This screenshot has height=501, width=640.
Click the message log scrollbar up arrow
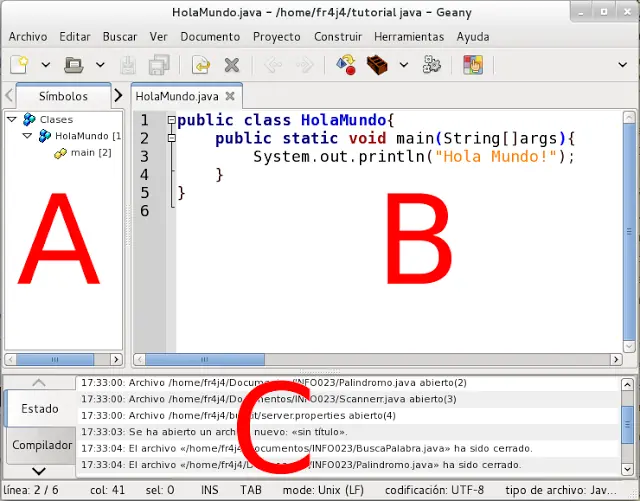pos(627,385)
